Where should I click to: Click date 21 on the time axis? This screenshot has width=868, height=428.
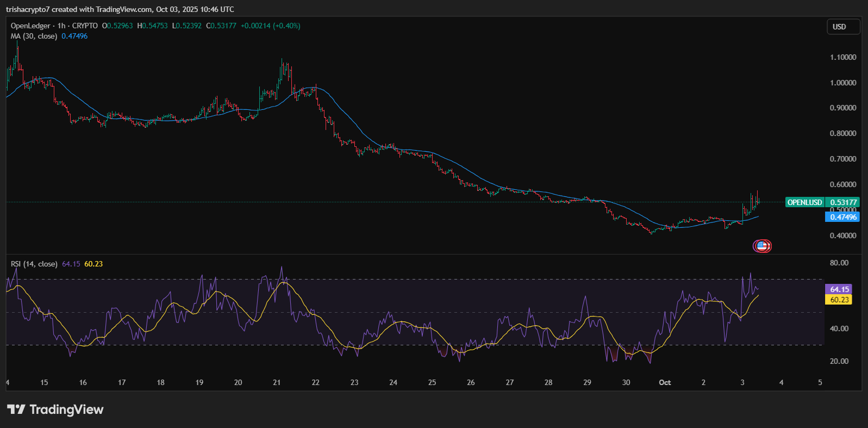pos(277,382)
